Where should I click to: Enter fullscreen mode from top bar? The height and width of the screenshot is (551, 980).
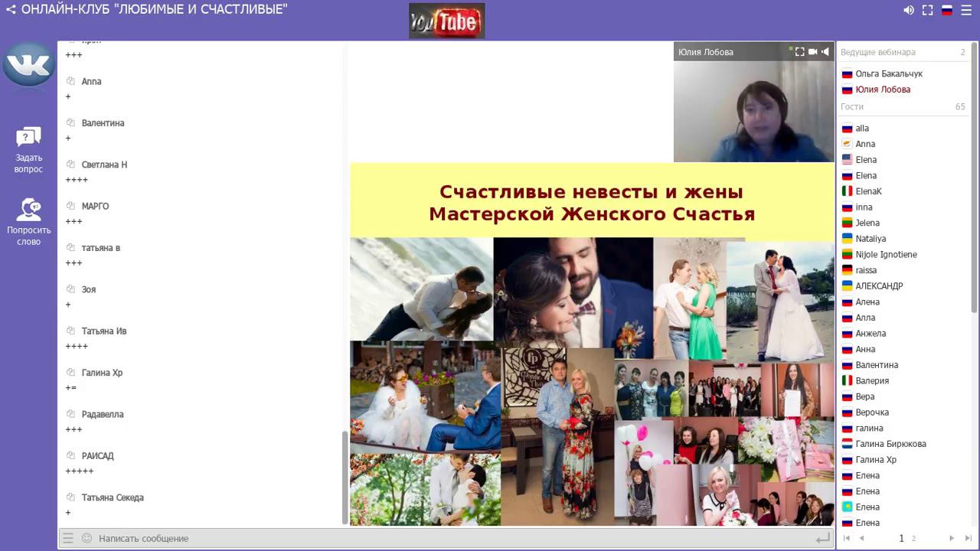[927, 10]
